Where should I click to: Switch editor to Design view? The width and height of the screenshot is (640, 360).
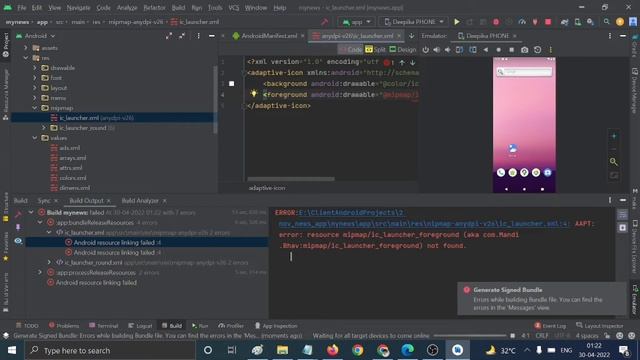coord(402,49)
